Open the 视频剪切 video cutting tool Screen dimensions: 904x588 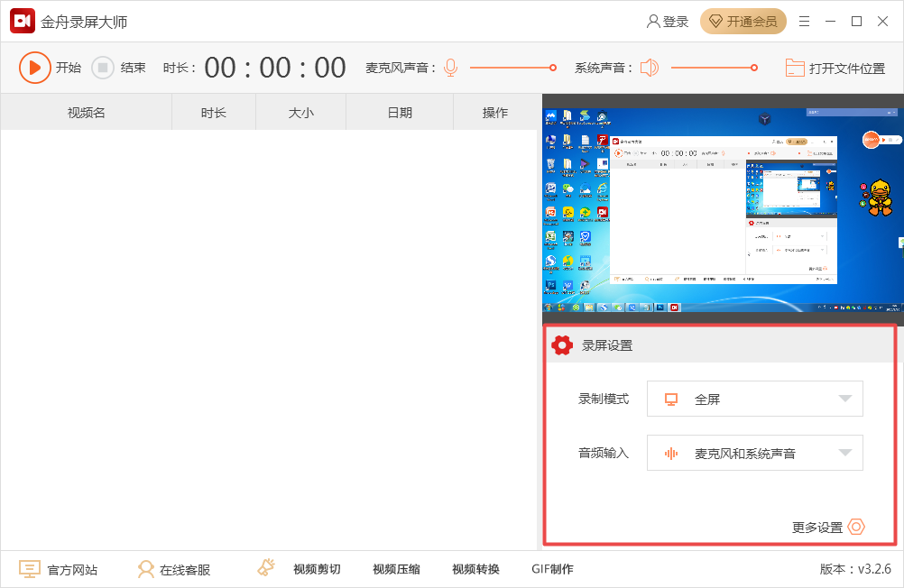pos(316,569)
